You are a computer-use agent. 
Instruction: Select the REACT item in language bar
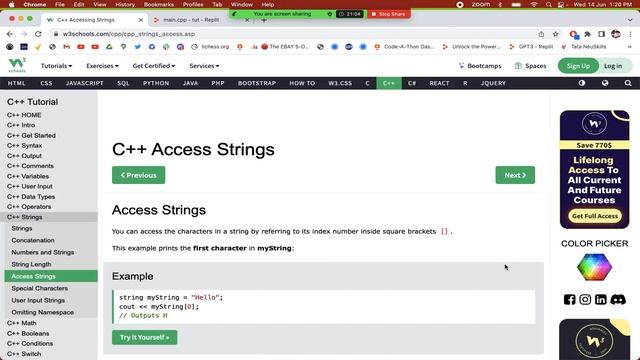[439, 83]
